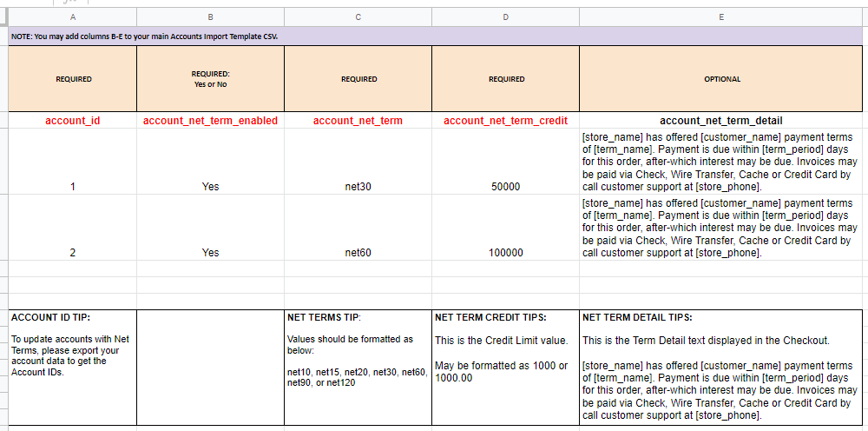Image resolution: width=868 pixels, height=431 pixels.
Task: Click the NET TERMS TIP cell
Action: [358, 368]
